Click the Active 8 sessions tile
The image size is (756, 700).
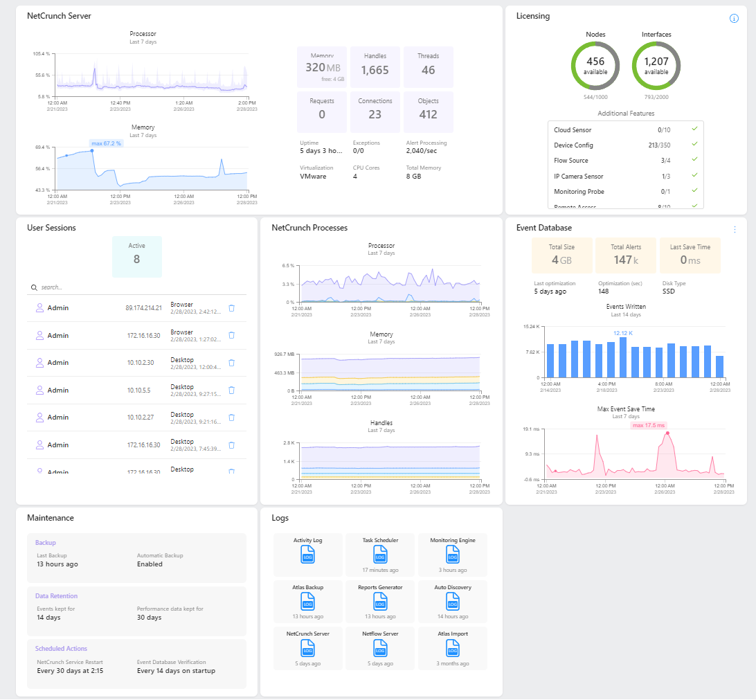[x=137, y=256]
